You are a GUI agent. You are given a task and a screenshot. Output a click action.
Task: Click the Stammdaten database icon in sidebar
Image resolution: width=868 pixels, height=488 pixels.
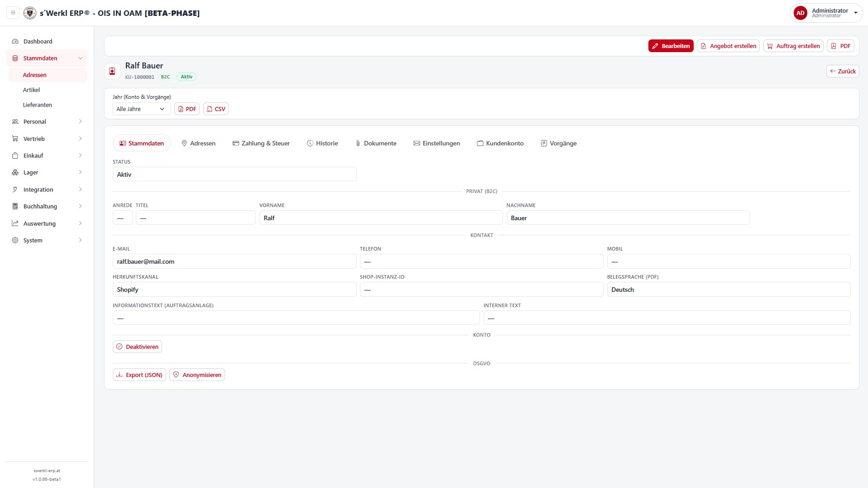click(x=15, y=58)
